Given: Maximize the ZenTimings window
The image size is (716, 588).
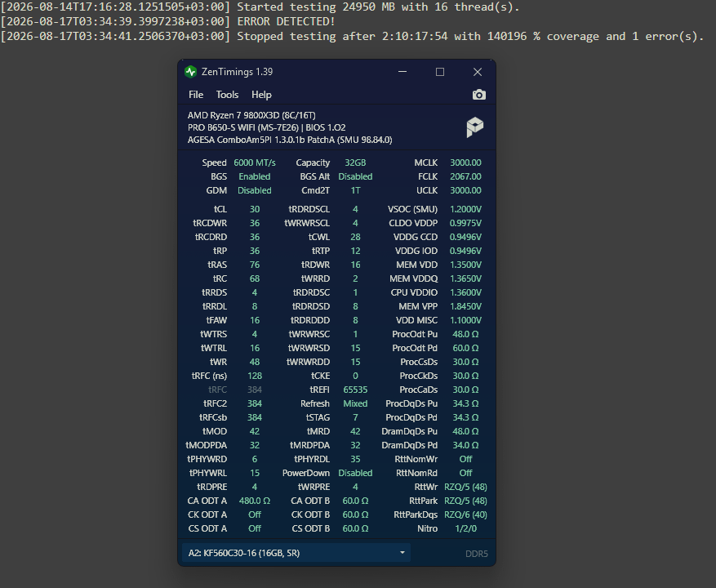Looking at the screenshot, I should (x=440, y=72).
